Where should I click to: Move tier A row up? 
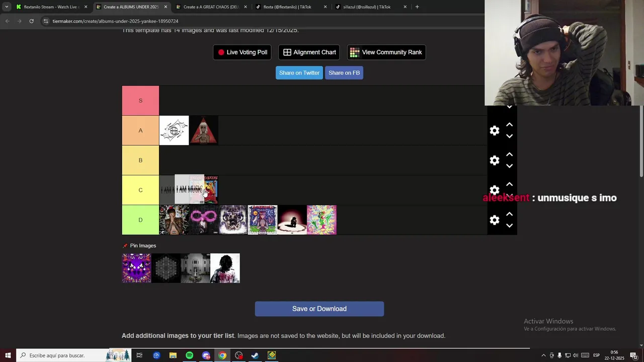[x=509, y=125]
